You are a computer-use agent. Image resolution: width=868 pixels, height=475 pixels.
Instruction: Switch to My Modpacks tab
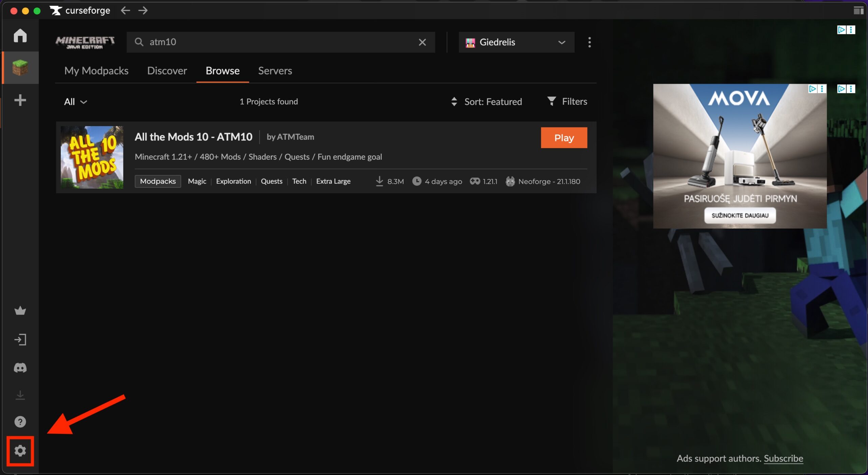click(96, 71)
